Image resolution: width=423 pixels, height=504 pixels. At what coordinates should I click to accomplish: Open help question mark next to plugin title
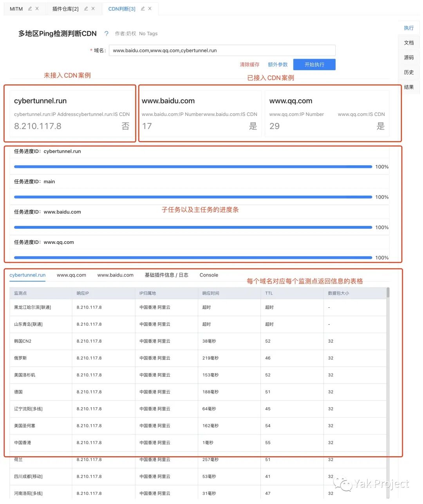pyautogui.click(x=106, y=34)
